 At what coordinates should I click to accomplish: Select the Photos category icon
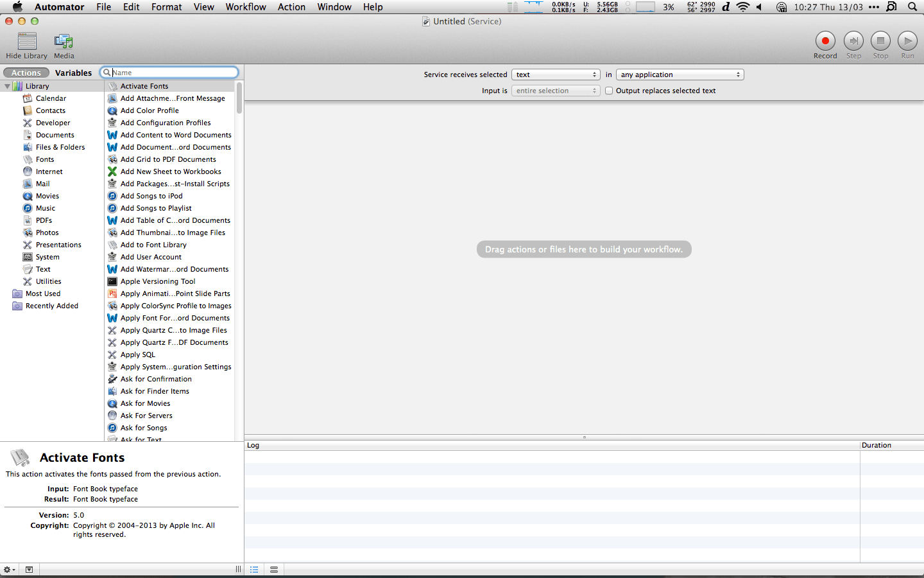pyautogui.click(x=28, y=232)
